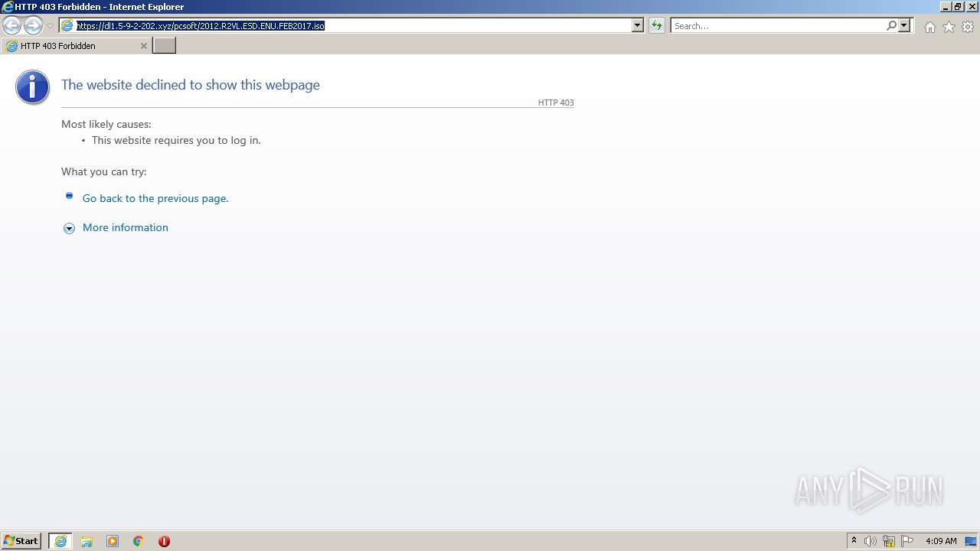Open the recent pages dropdown next to Forward
Viewport: 980px width, 551px height.
click(51, 26)
